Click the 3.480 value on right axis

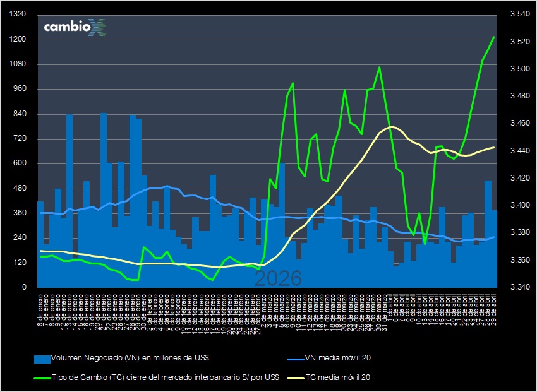point(520,96)
